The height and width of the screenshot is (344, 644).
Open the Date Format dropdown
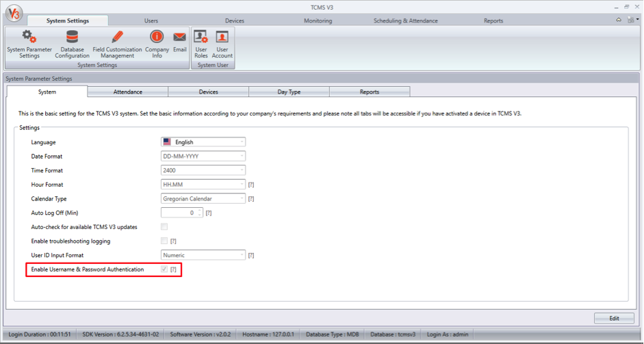pos(203,157)
